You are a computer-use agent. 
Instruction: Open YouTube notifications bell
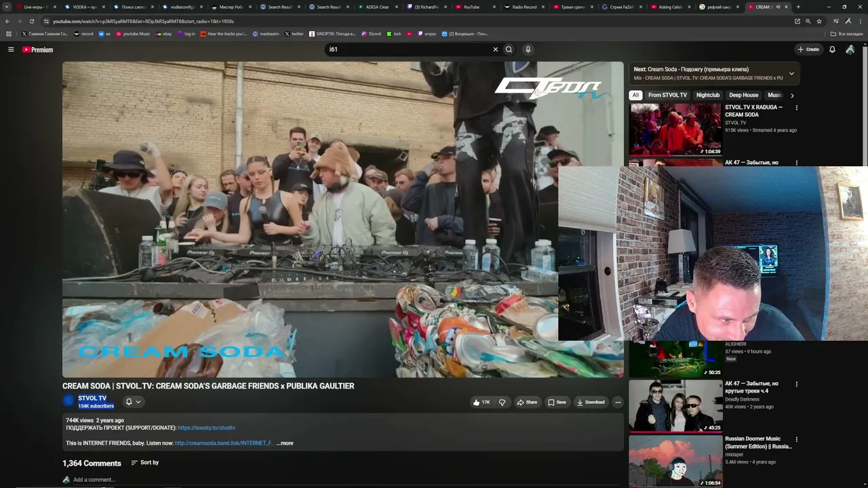pyautogui.click(x=832, y=49)
